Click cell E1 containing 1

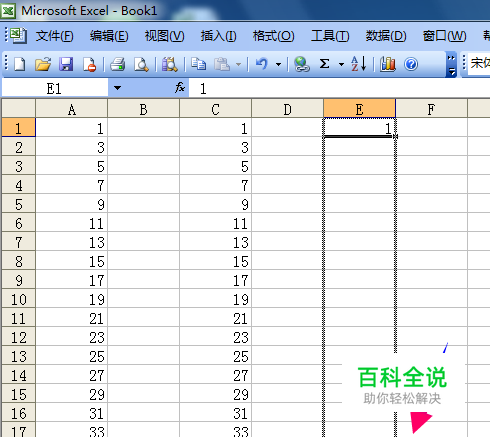(359, 128)
